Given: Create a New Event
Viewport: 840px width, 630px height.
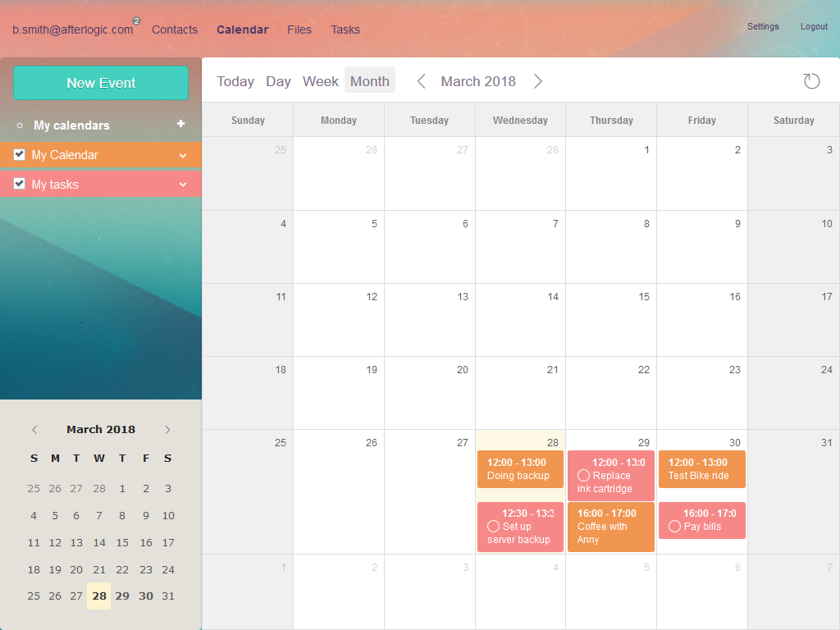Looking at the screenshot, I should (101, 83).
